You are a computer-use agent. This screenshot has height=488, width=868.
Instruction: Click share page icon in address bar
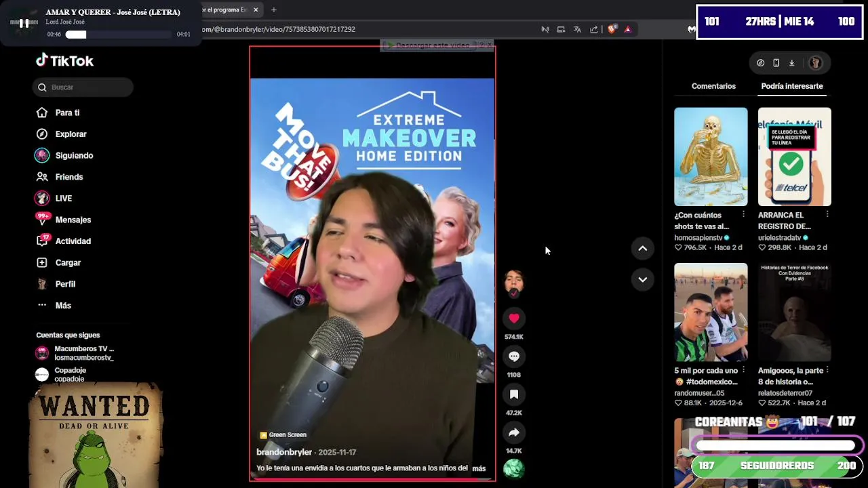click(x=594, y=29)
